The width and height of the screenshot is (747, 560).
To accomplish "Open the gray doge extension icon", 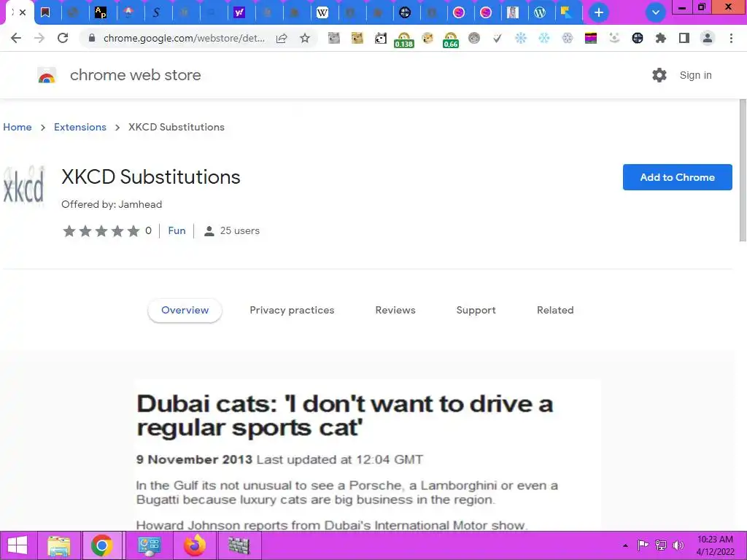I will (x=334, y=38).
